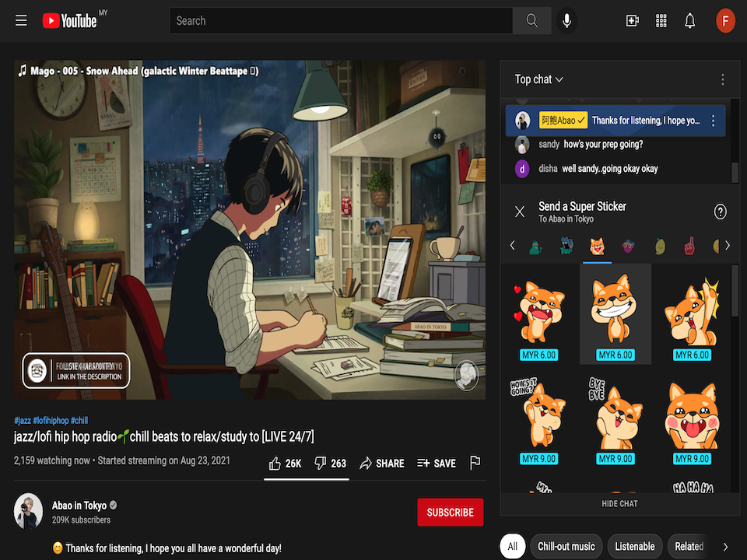Open the hamburger guide menu
The image size is (747, 560).
click(21, 21)
